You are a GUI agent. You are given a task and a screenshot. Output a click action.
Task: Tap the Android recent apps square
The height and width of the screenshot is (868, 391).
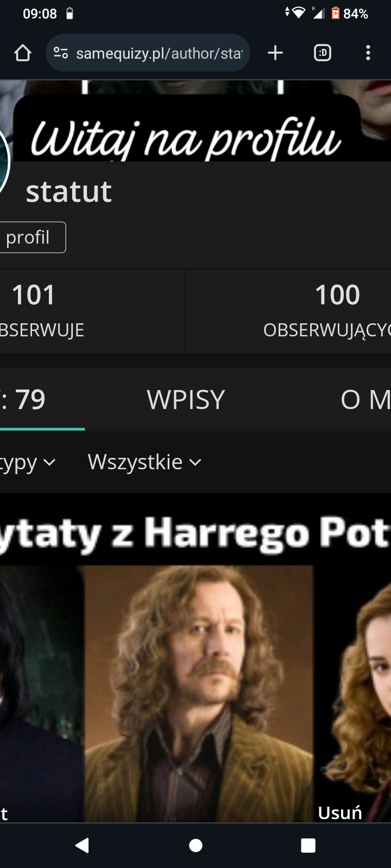coord(308,845)
